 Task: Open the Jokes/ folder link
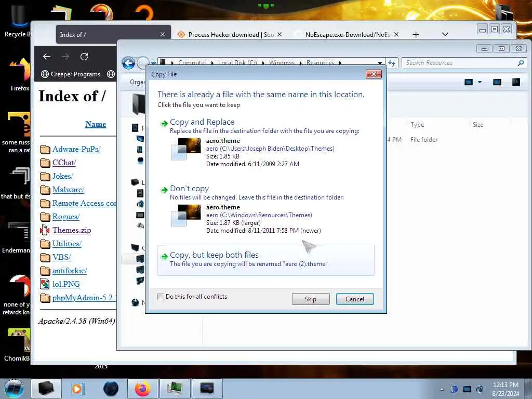63,176
